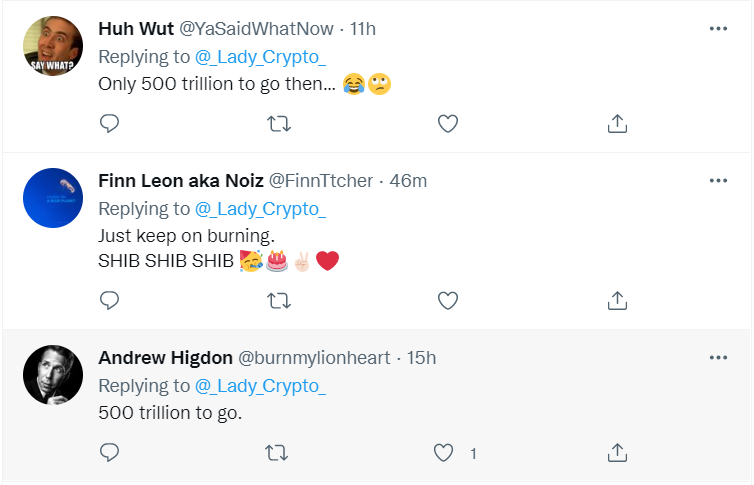Open more options on Huh Wut's tweet
Screen dimensions: 754x485
pyautogui.click(x=718, y=28)
